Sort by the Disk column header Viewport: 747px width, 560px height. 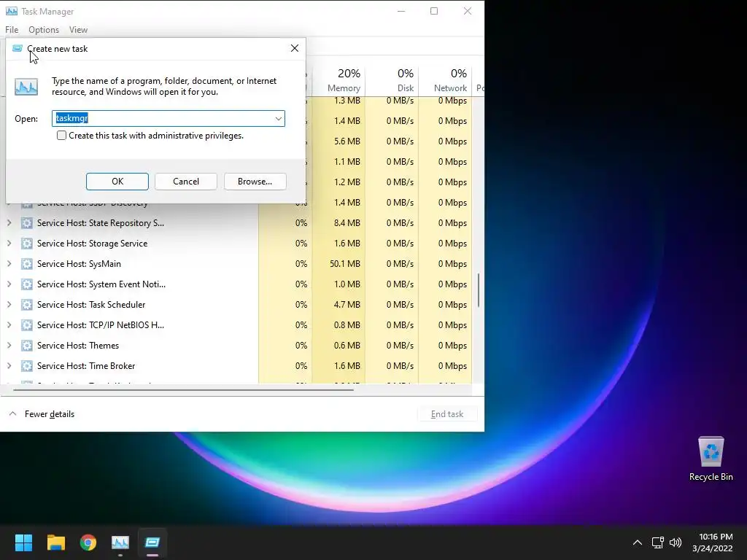392,80
